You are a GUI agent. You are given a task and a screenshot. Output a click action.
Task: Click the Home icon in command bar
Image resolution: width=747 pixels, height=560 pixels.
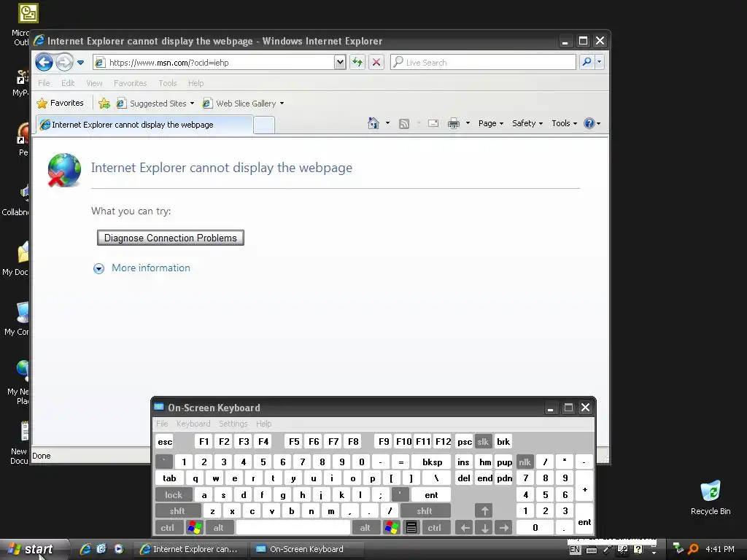tap(373, 123)
